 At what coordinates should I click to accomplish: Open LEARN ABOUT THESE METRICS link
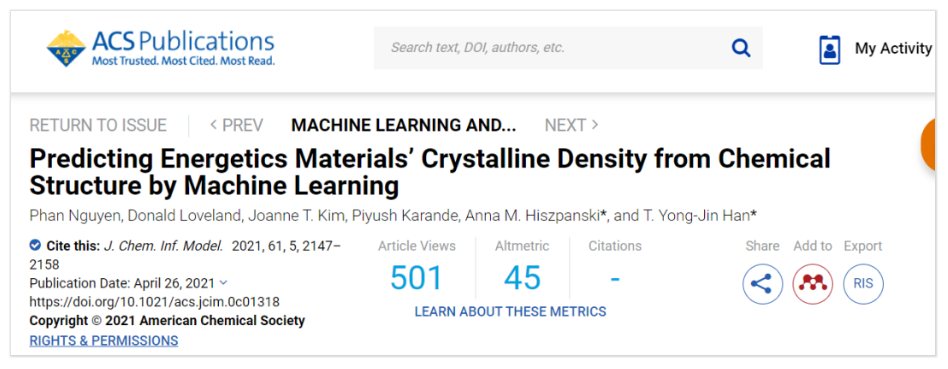pos(510,312)
